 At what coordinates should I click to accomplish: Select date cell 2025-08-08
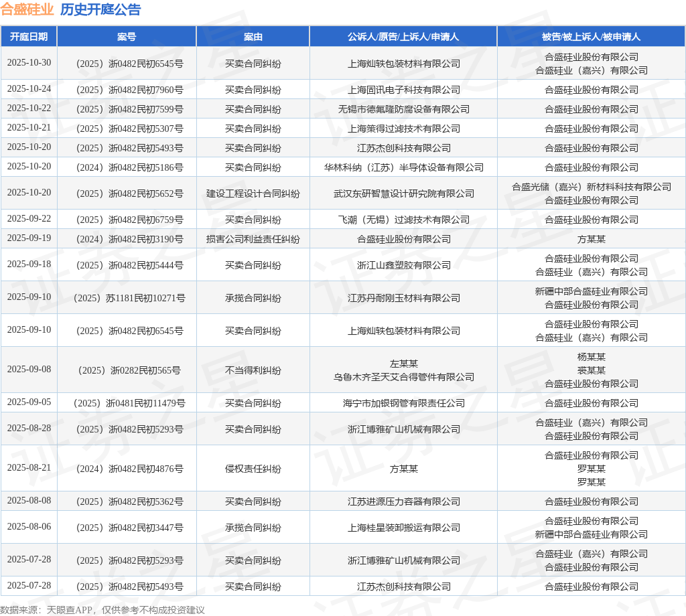(x=29, y=500)
